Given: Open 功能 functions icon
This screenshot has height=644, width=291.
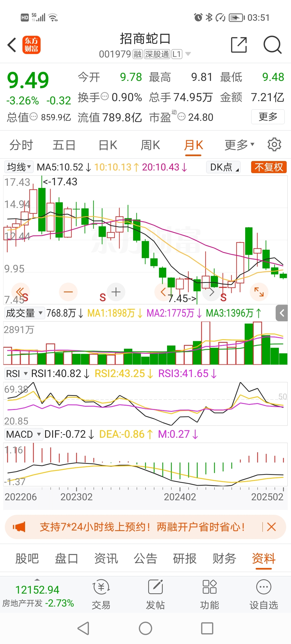Looking at the screenshot, I should 209,595.
